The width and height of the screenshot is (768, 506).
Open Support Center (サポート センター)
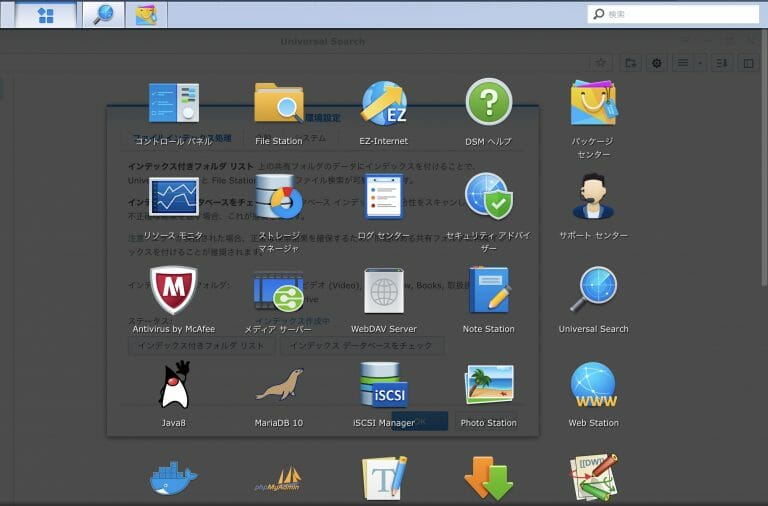pyautogui.click(x=594, y=196)
